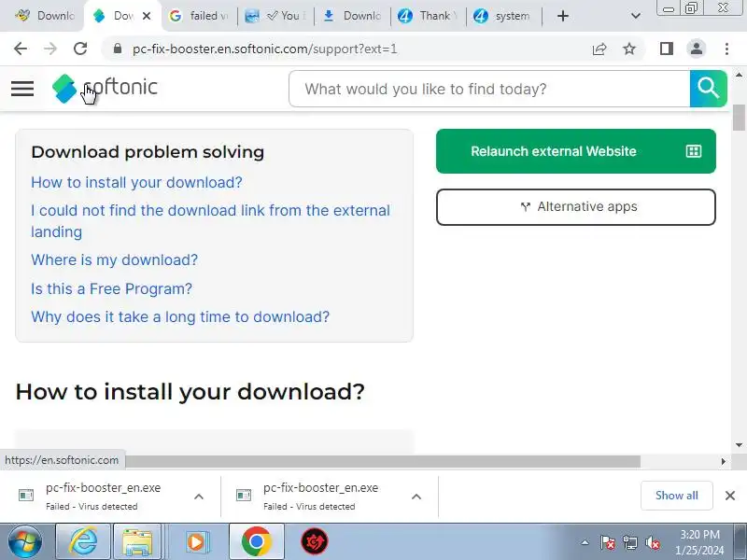Open 'Where is my download?' link
The height and width of the screenshot is (560, 747).
point(114,260)
